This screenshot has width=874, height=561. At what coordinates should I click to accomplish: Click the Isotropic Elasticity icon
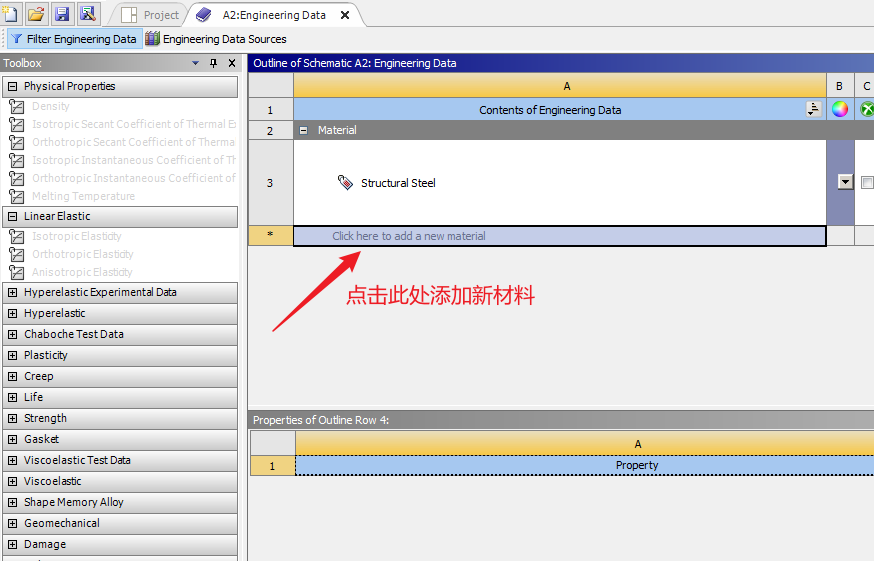[x=17, y=236]
